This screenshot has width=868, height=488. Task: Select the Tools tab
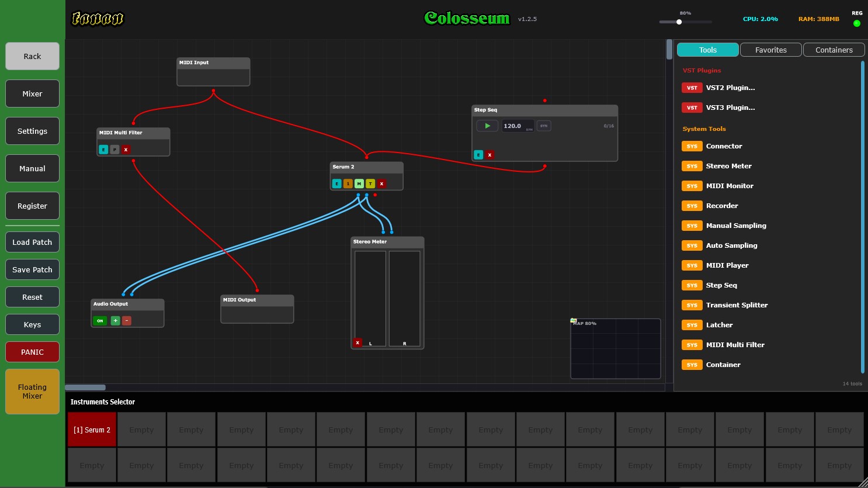click(708, 50)
